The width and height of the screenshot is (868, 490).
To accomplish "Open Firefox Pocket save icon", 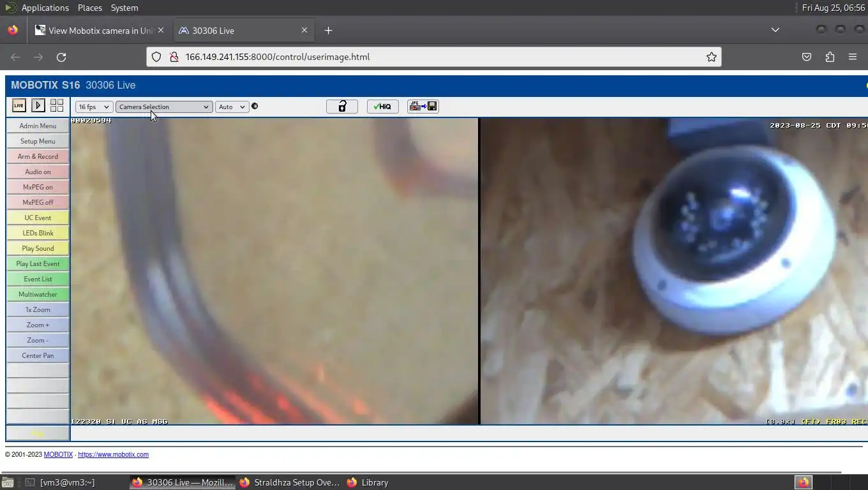I will click(807, 57).
